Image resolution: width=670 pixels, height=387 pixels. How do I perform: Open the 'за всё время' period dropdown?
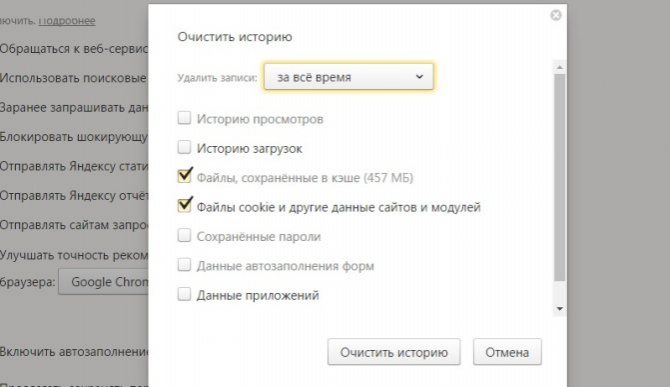pos(349,77)
